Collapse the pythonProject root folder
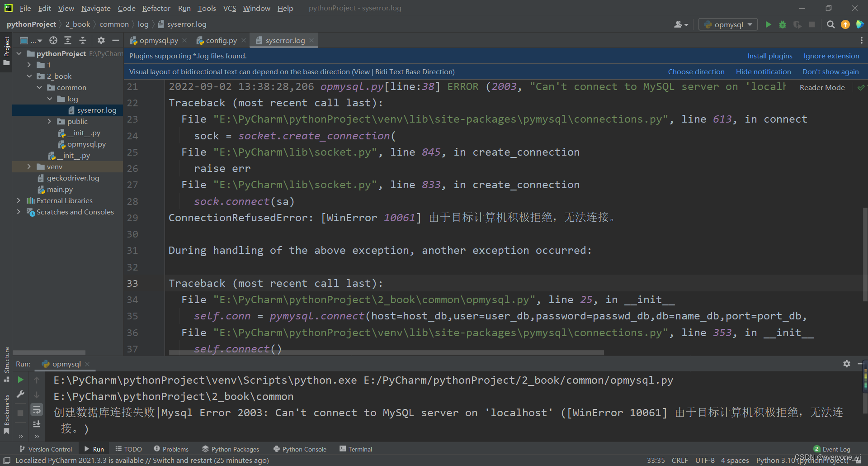The width and height of the screenshot is (868, 466). pos(19,53)
